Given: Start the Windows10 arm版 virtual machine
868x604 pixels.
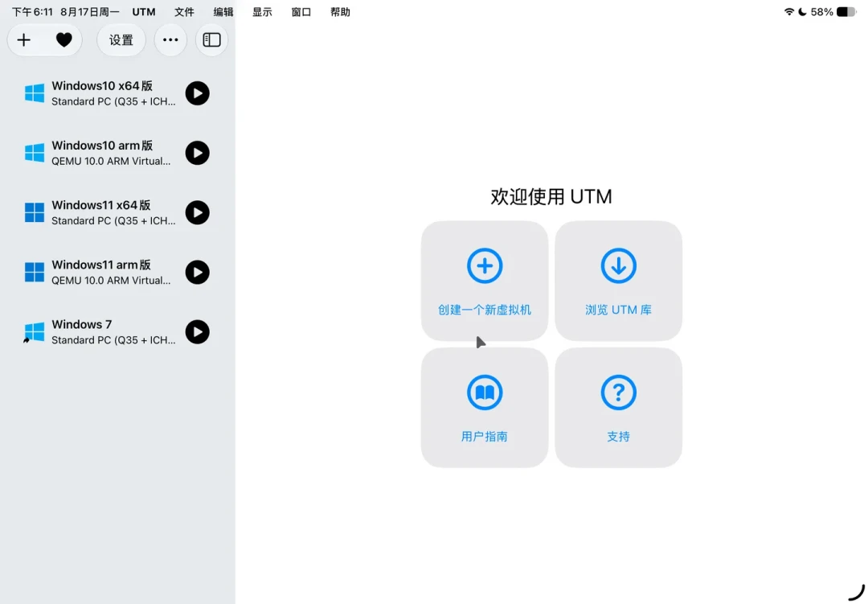Looking at the screenshot, I should click(x=197, y=153).
